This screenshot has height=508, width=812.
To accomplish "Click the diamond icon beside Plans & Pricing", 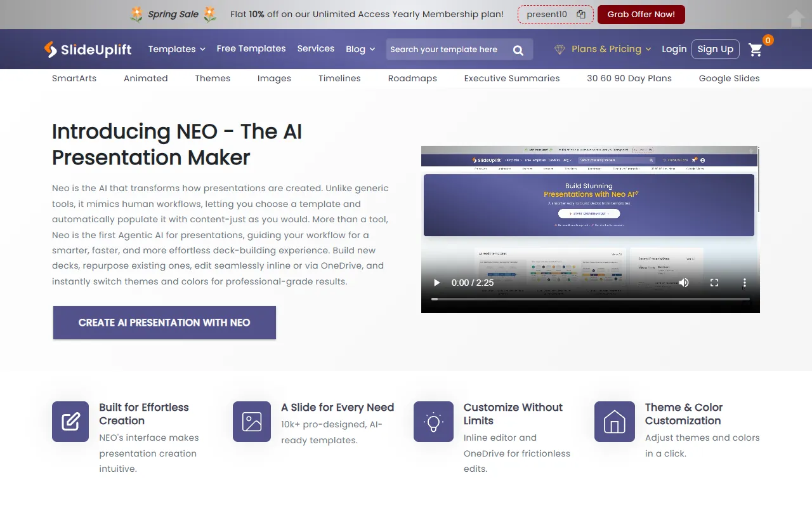I will [x=560, y=49].
